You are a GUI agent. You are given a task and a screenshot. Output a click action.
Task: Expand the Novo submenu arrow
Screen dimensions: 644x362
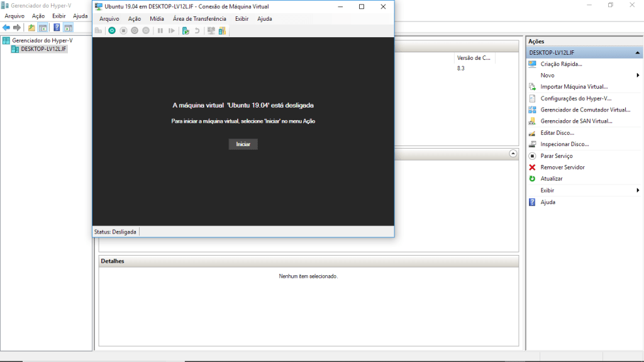tap(638, 76)
